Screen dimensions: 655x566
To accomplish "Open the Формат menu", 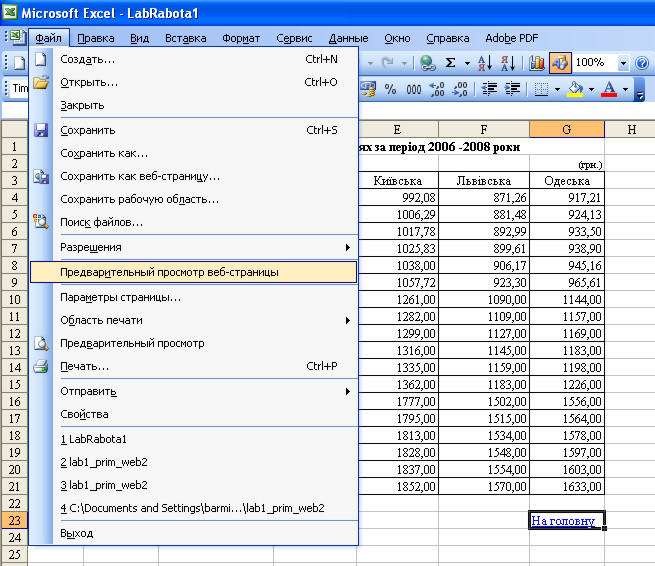I will pos(241,38).
